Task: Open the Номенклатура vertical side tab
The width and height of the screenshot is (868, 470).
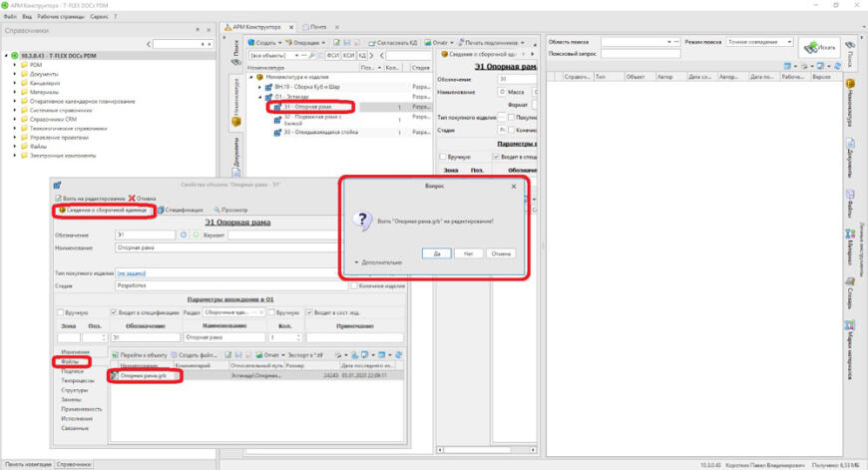Action: tap(235, 103)
